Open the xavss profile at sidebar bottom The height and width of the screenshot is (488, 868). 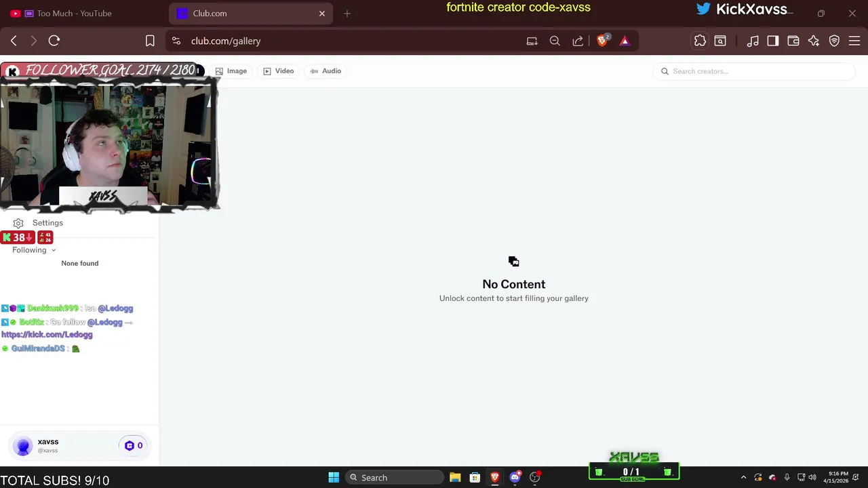79,445
